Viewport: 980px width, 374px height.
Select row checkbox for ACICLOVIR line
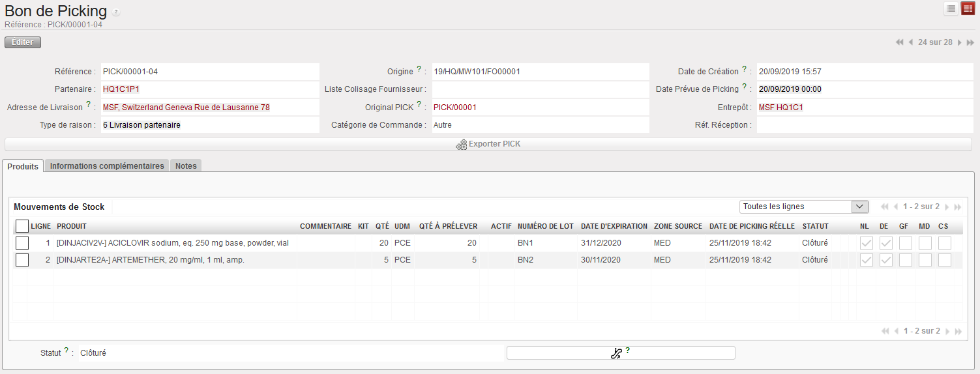point(22,243)
